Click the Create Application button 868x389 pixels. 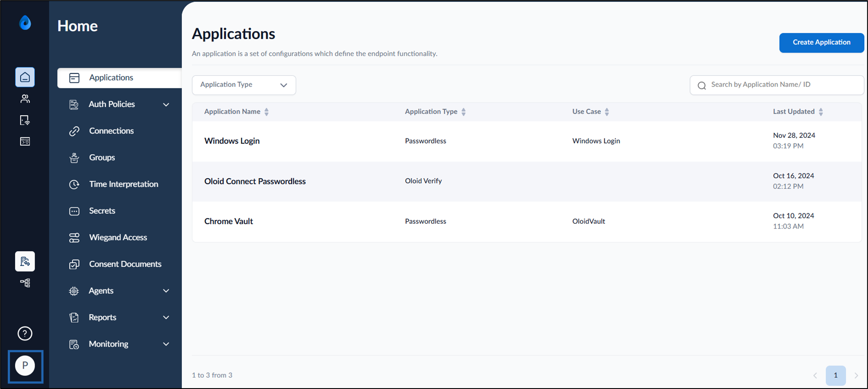(x=822, y=42)
